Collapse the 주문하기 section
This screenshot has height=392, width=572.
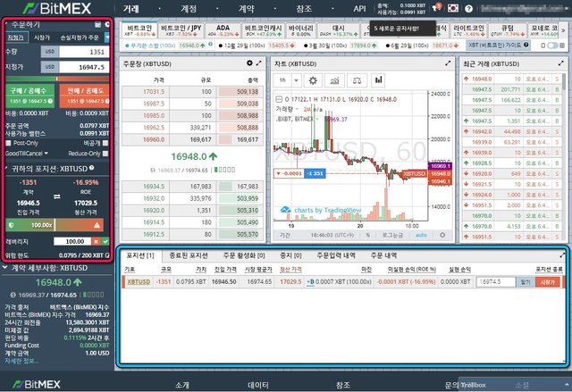(7, 24)
